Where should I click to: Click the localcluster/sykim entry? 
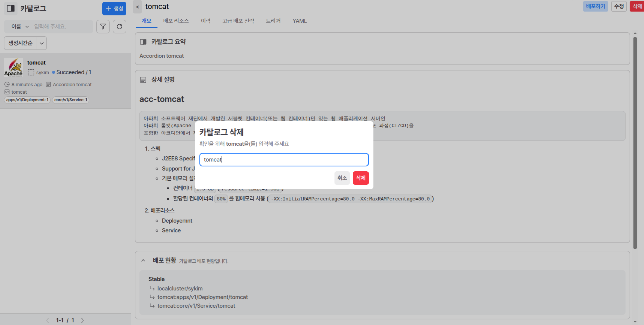click(180, 288)
